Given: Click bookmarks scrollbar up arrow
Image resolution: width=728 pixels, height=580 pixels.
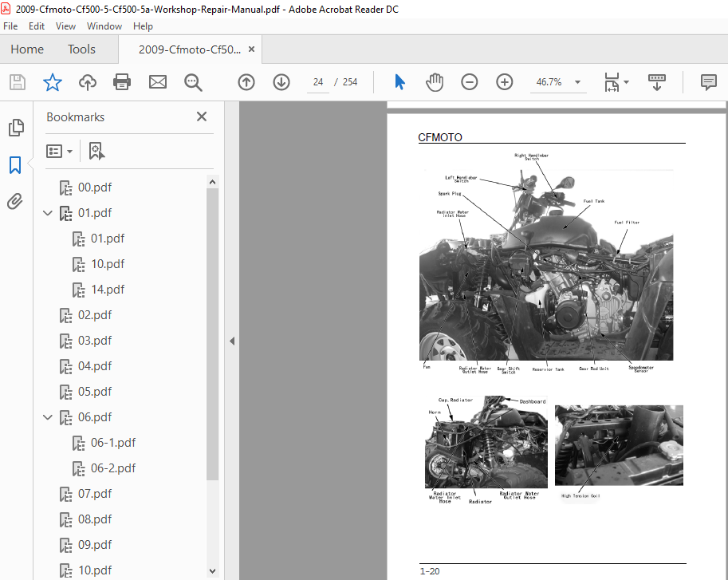Looking at the screenshot, I should (212, 182).
